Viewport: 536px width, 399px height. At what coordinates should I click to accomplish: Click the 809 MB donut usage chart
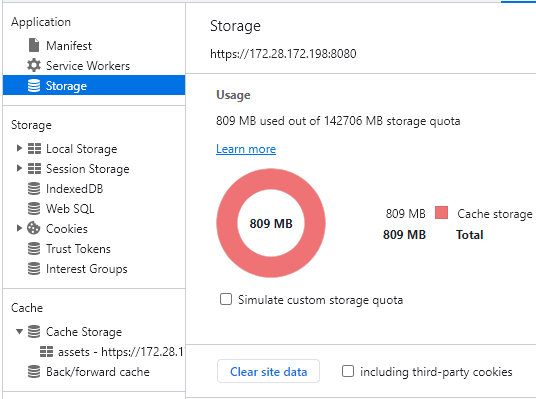[x=271, y=223]
